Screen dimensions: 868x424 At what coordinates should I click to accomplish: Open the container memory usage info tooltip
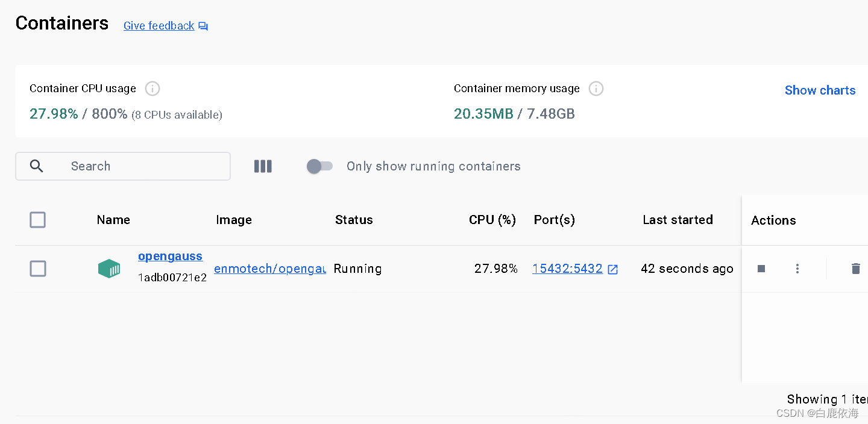(596, 89)
